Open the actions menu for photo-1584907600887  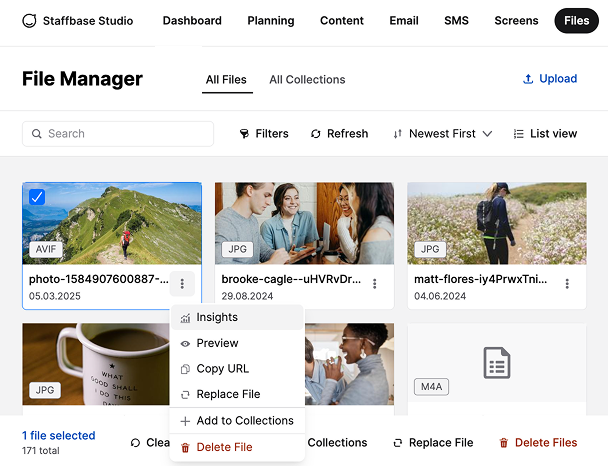[182, 284]
